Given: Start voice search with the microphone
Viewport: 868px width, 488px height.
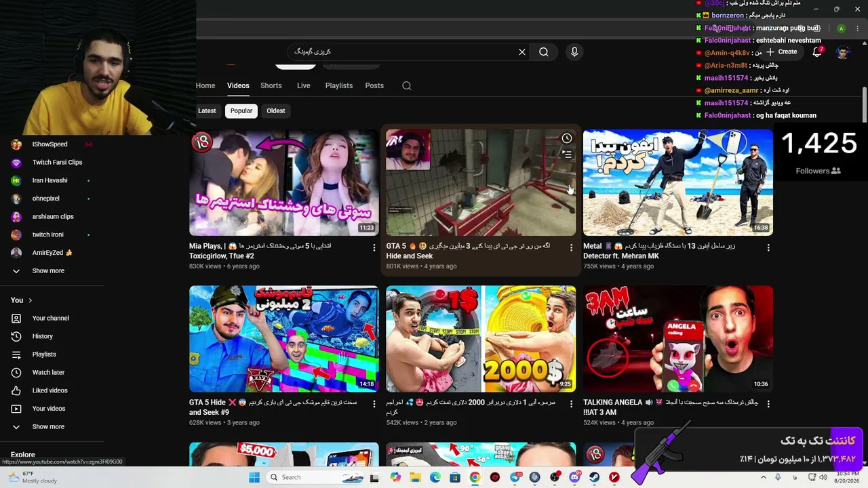Looking at the screenshot, I should [574, 52].
